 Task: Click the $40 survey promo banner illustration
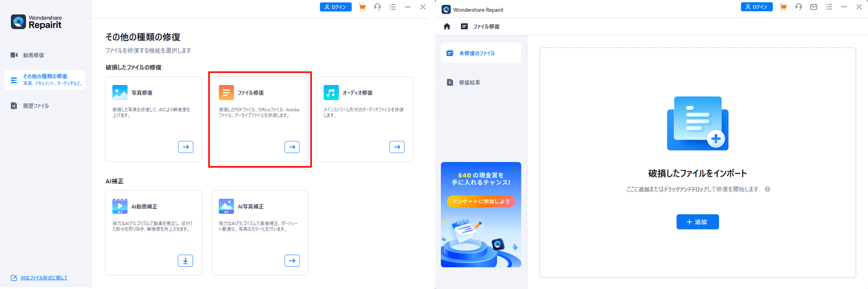[481, 241]
